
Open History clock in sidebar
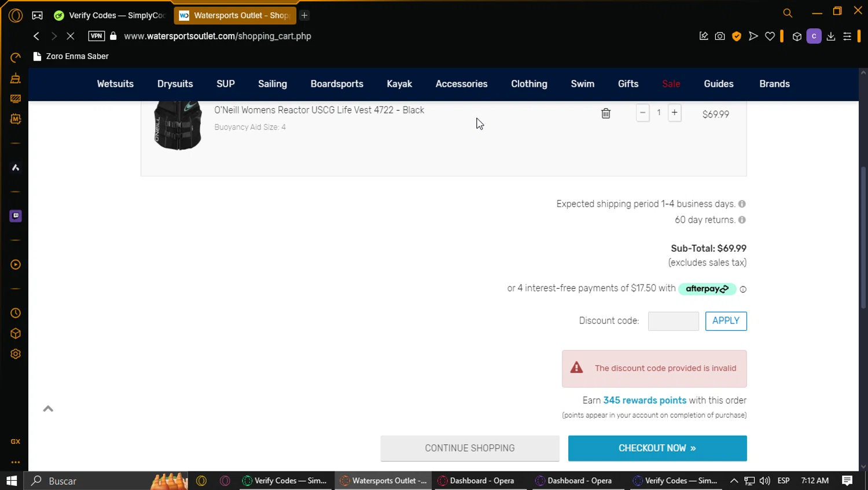pos(16,313)
